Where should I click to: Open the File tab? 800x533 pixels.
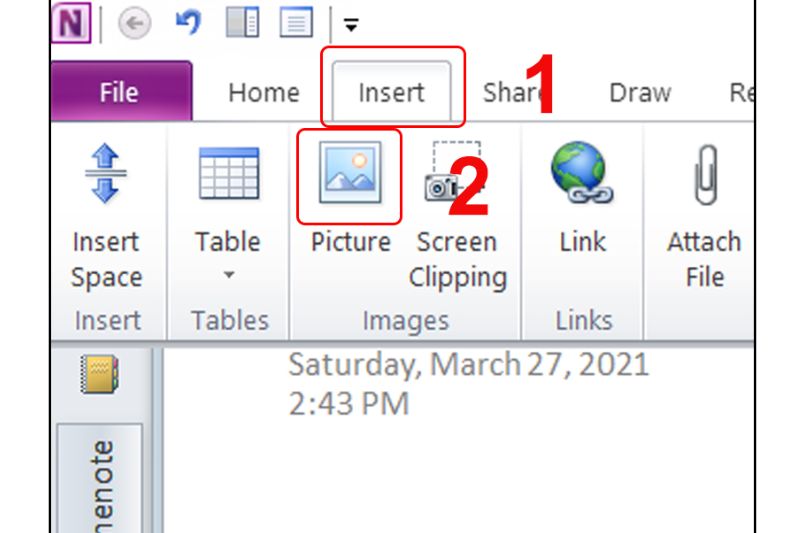pyautogui.click(x=119, y=93)
